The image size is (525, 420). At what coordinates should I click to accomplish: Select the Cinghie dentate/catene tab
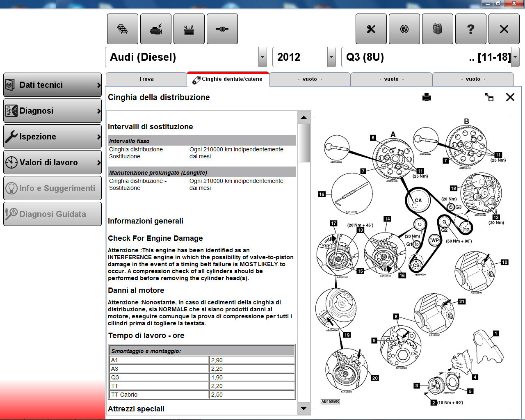coord(228,79)
